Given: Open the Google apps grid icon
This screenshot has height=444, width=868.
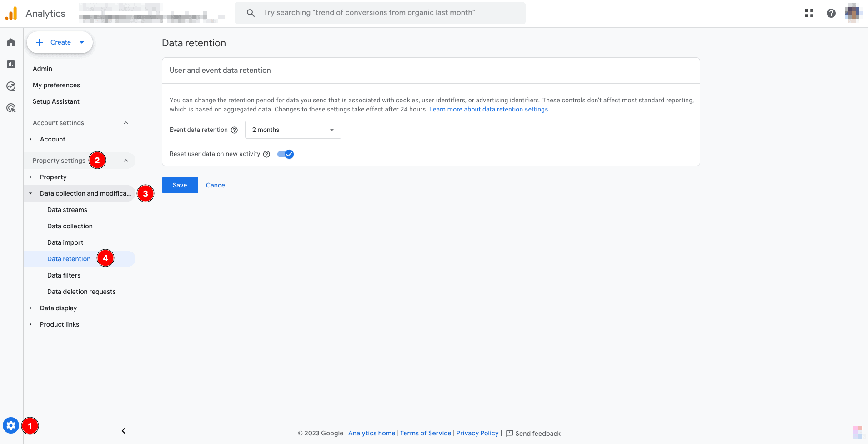Looking at the screenshot, I should coord(809,13).
